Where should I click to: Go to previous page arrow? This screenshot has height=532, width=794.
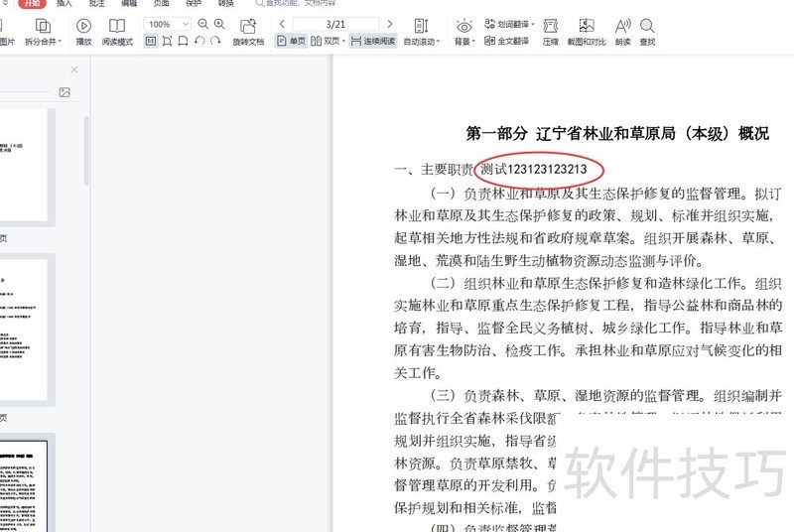pos(282,24)
